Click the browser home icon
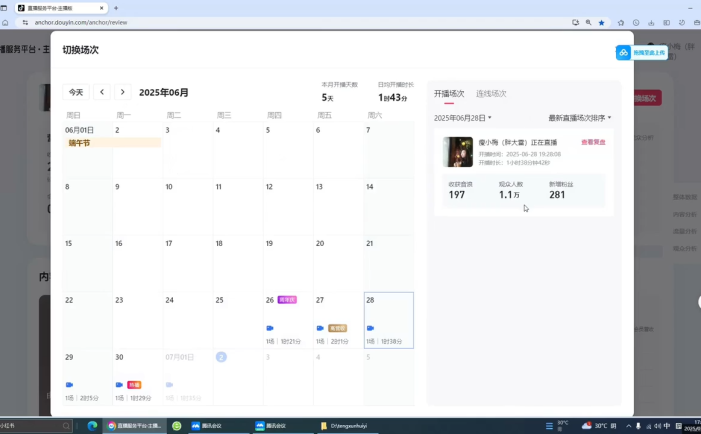Image resolution: width=701 pixels, height=434 pixels. tap(5, 22)
